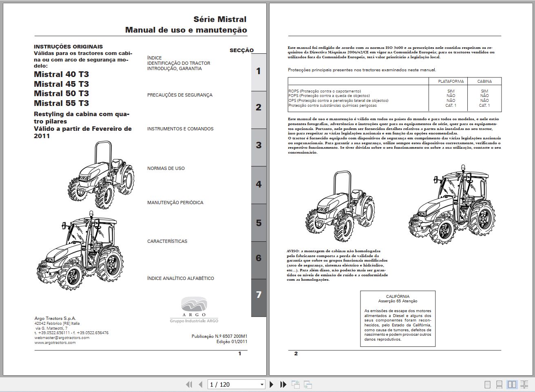Click the SECÇÃO label

click(241, 51)
